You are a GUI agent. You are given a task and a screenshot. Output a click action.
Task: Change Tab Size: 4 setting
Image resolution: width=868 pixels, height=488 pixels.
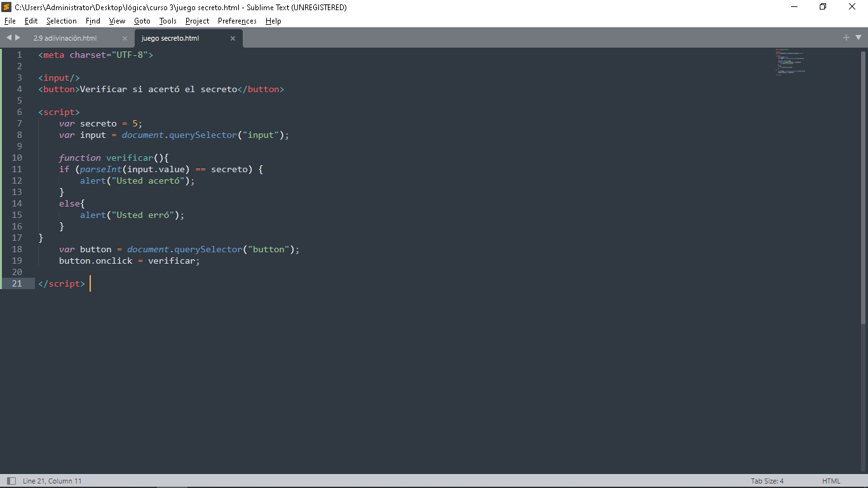(x=767, y=481)
